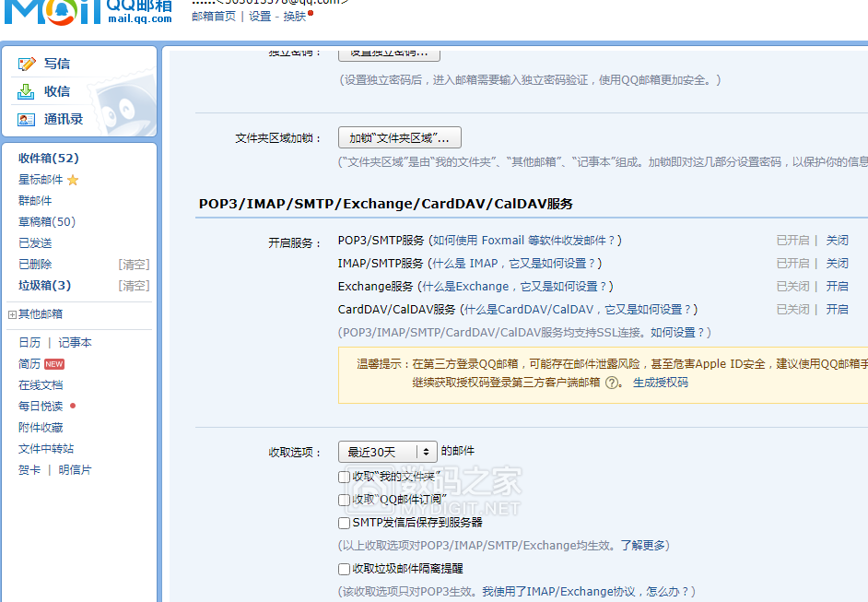Expand the 其他邮箱 tree node
The height and width of the screenshot is (602, 868).
click(12, 314)
